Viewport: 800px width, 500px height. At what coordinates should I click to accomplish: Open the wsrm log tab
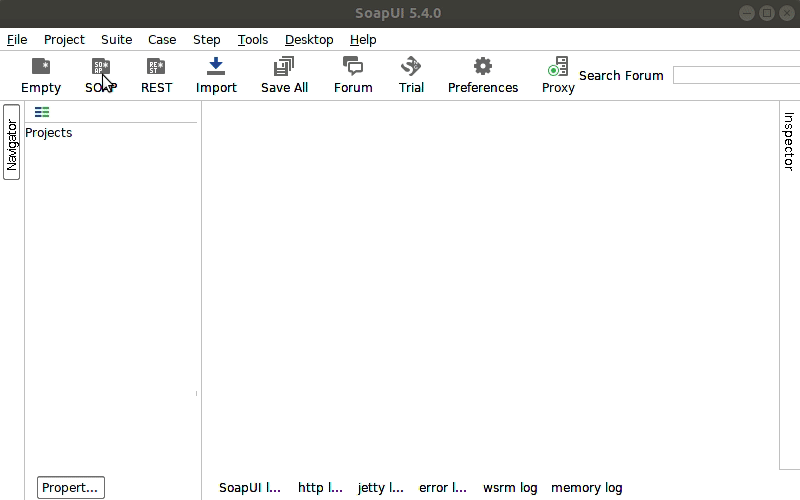tap(510, 488)
